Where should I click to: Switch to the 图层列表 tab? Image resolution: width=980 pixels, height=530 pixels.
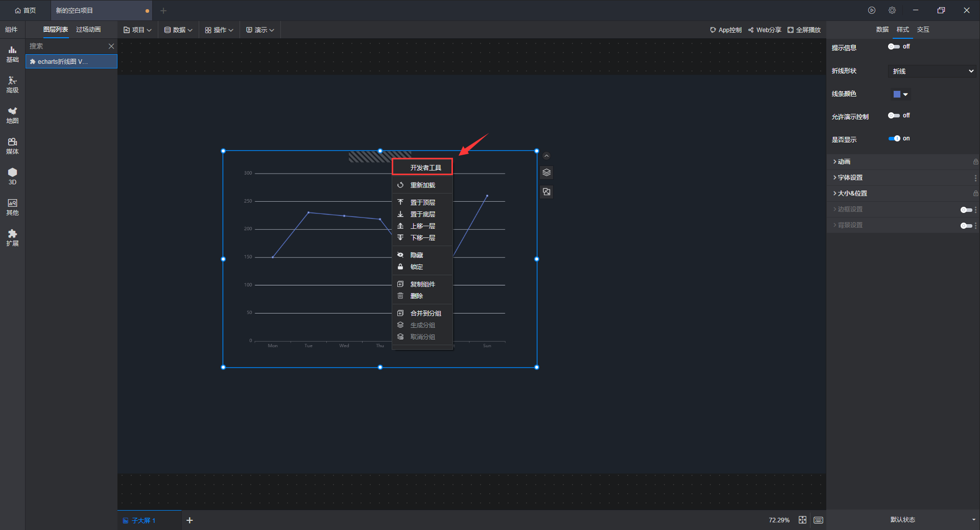pos(56,30)
